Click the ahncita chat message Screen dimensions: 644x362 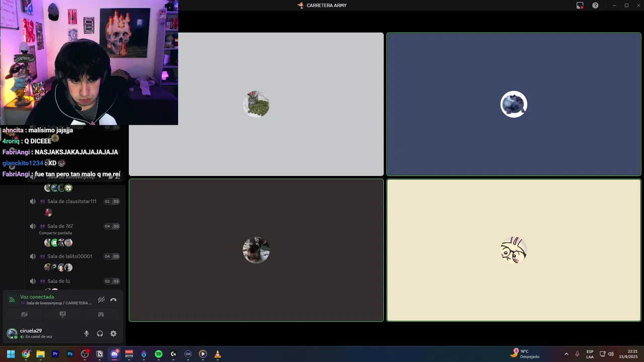[38, 130]
